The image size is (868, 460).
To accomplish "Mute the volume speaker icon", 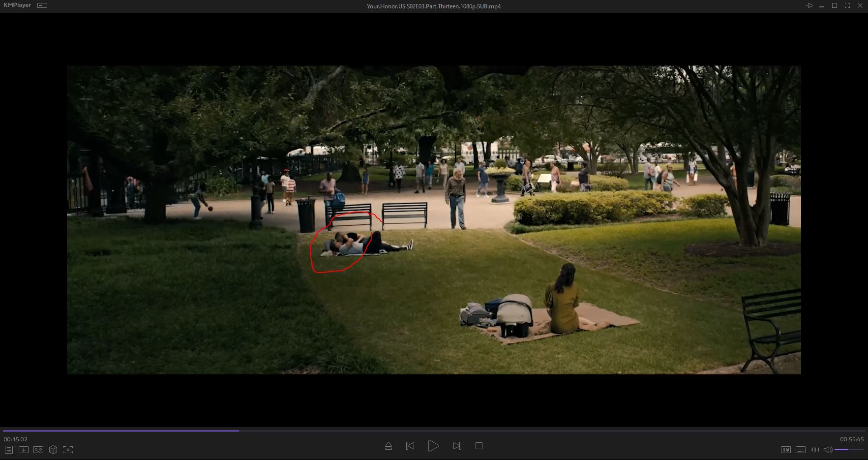I will [x=828, y=450].
